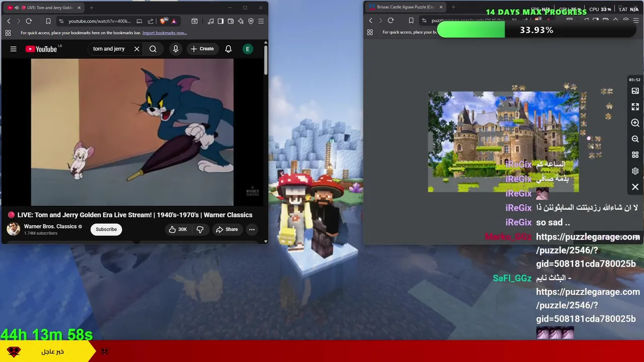
Task: Toggle the sidebar panel in YouTube window
Action: click(220, 21)
